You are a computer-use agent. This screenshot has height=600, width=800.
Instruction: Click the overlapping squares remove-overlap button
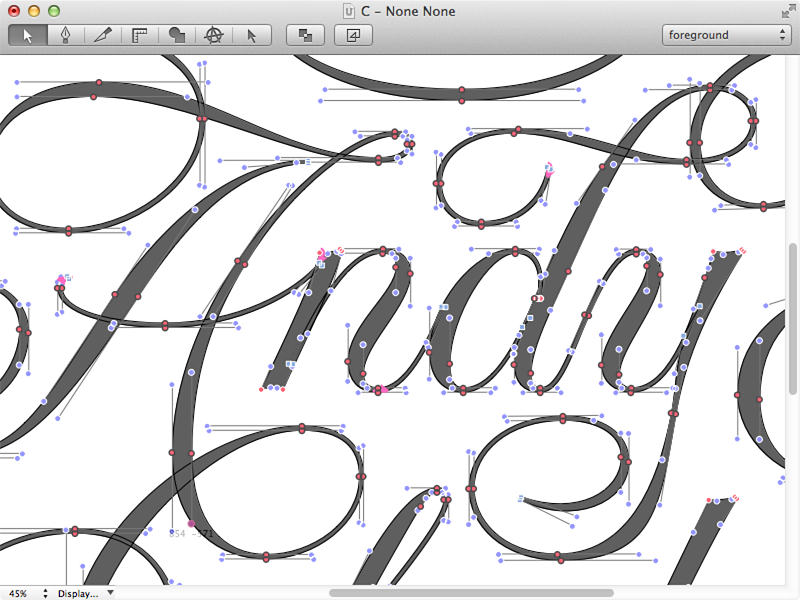(306, 35)
